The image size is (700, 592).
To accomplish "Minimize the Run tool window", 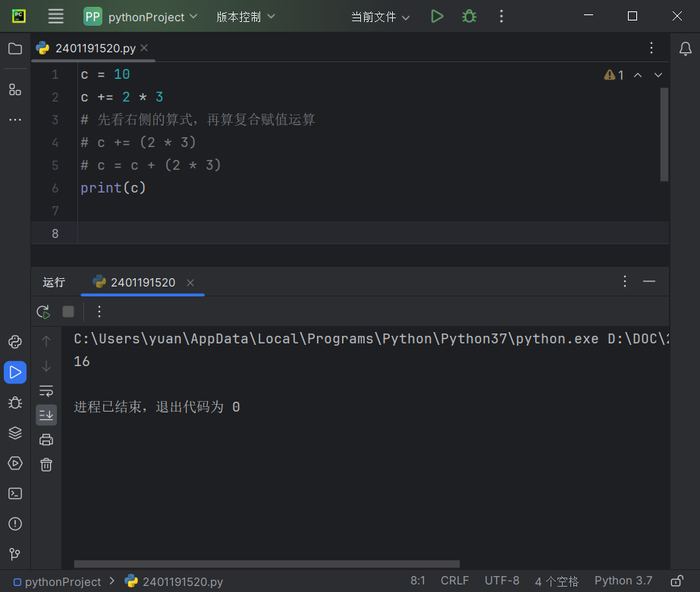I will coord(649,281).
